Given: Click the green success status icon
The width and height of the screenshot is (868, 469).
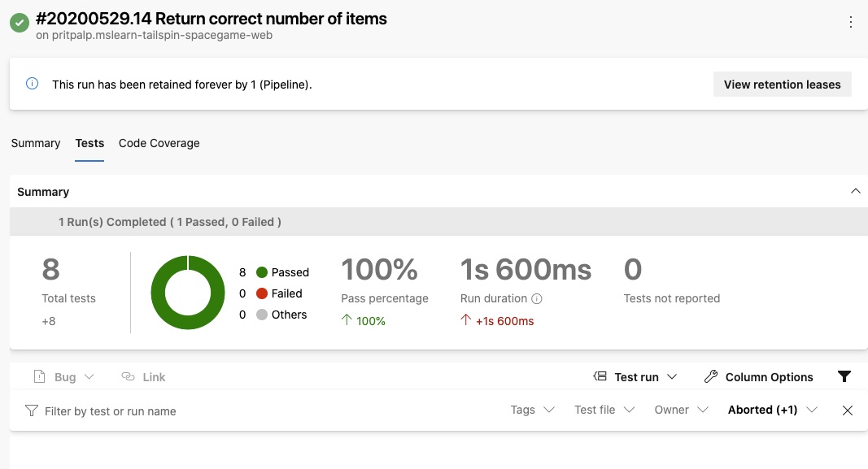Looking at the screenshot, I should 20,23.
